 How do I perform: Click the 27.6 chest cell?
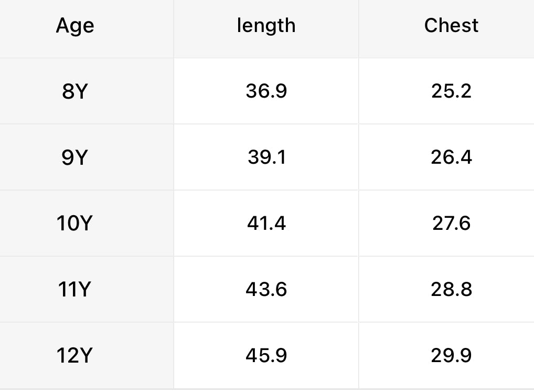451,224
